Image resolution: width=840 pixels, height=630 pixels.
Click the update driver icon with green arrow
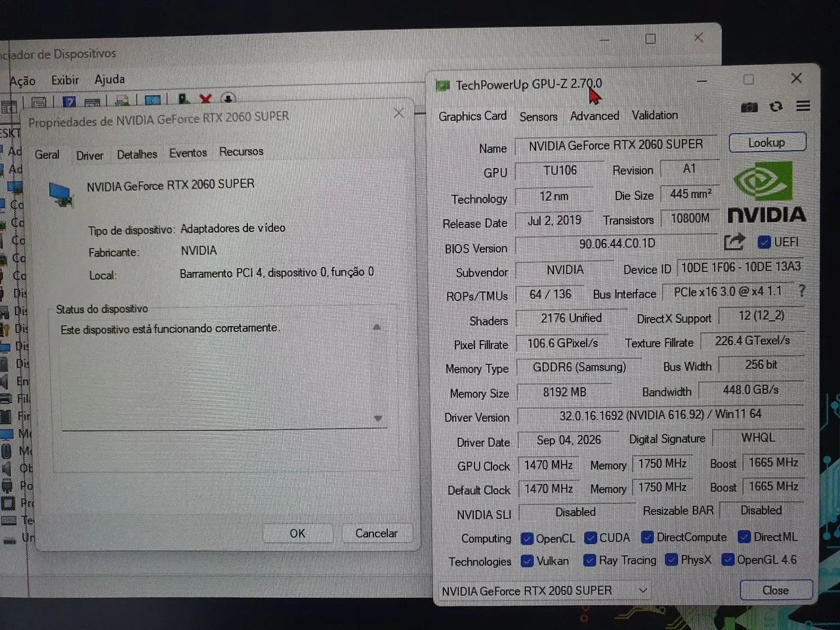pyautogui.click(x=184, y=100)
